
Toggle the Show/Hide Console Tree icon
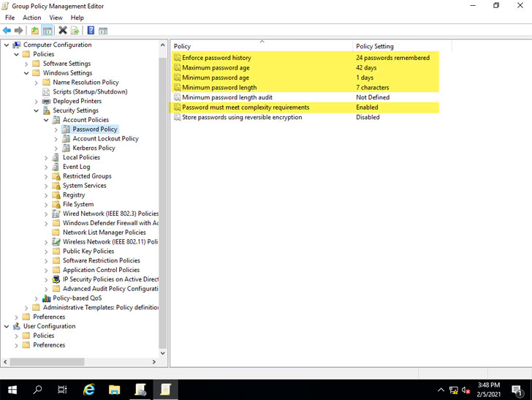(47, 31)
